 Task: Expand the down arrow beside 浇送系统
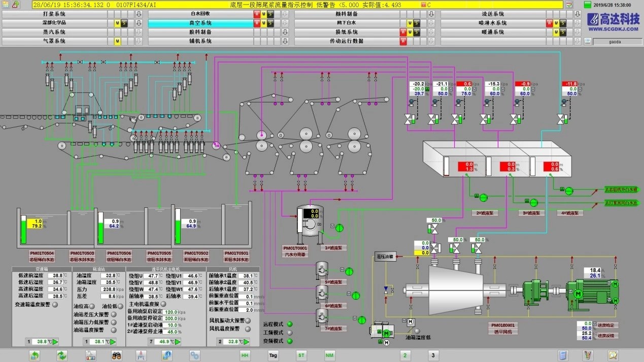[x=577, y=14]
